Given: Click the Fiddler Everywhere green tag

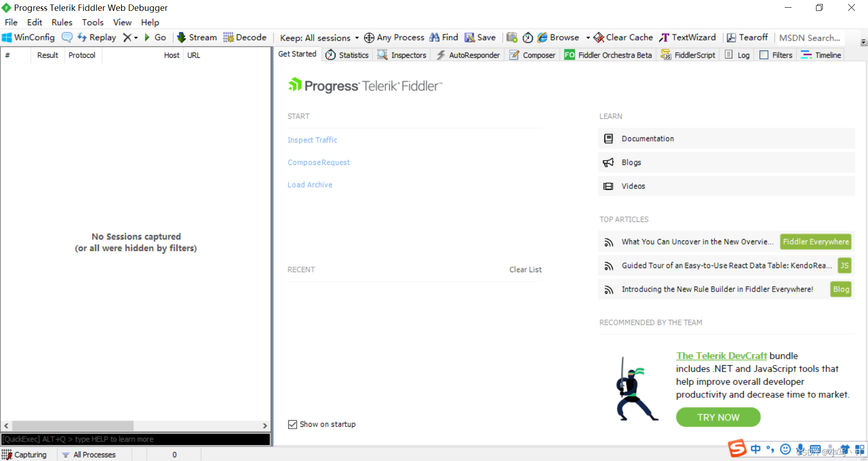Looking at the screenshot, I should point(816,242).
